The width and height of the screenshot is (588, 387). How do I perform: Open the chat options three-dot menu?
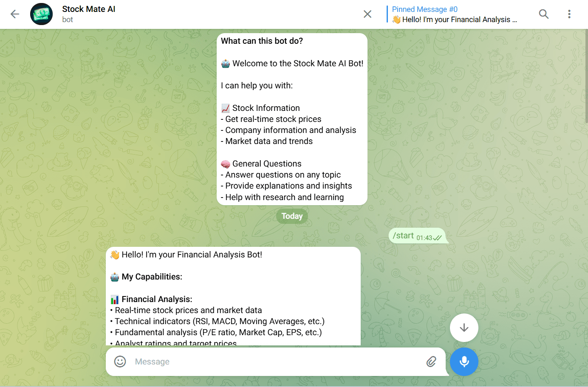(569, 14)
